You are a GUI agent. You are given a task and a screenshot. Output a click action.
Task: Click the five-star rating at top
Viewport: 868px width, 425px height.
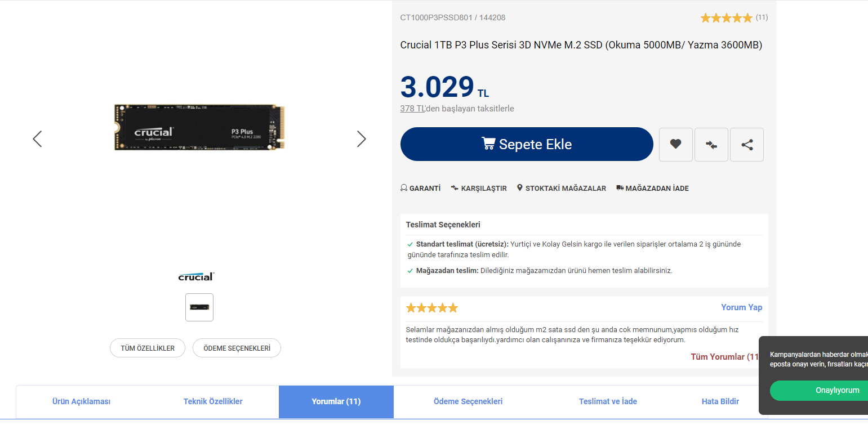pyautogui.click(x=726, y=18)
